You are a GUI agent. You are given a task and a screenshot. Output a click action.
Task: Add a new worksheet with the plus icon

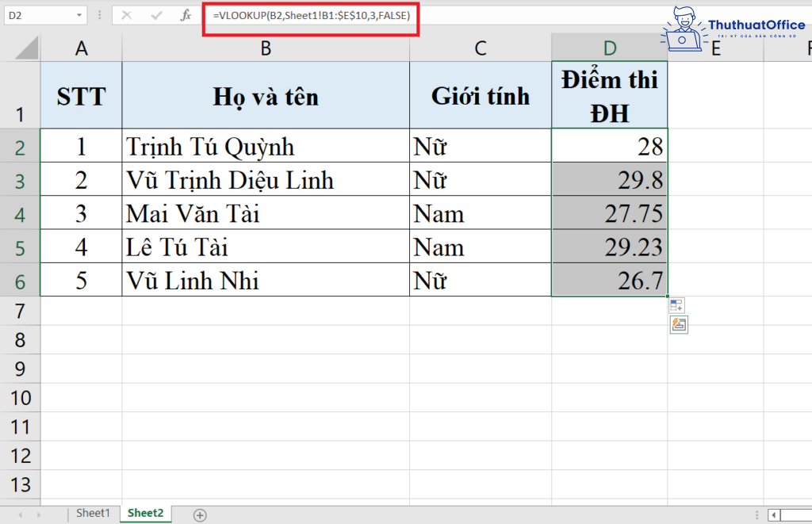199,514
